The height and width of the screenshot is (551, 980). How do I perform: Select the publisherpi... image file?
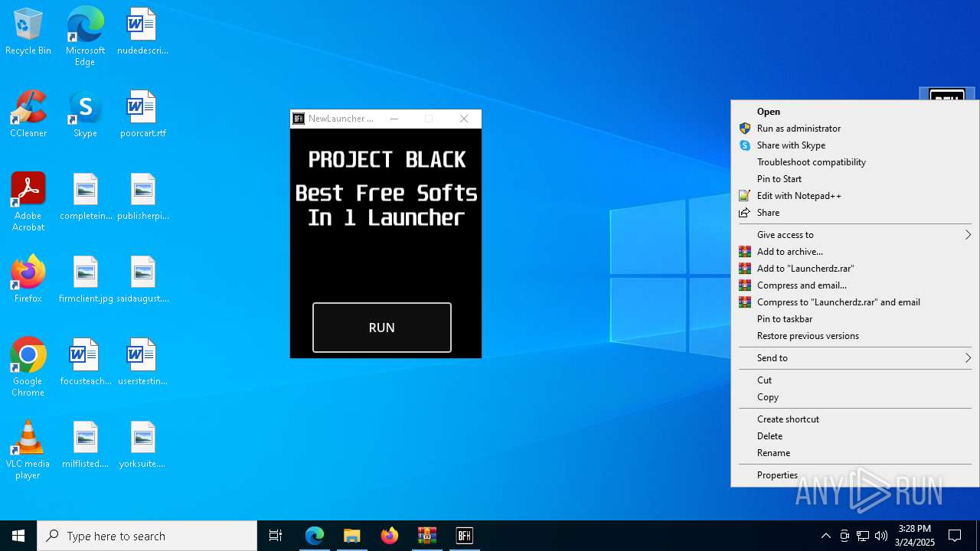pos(142,197)
